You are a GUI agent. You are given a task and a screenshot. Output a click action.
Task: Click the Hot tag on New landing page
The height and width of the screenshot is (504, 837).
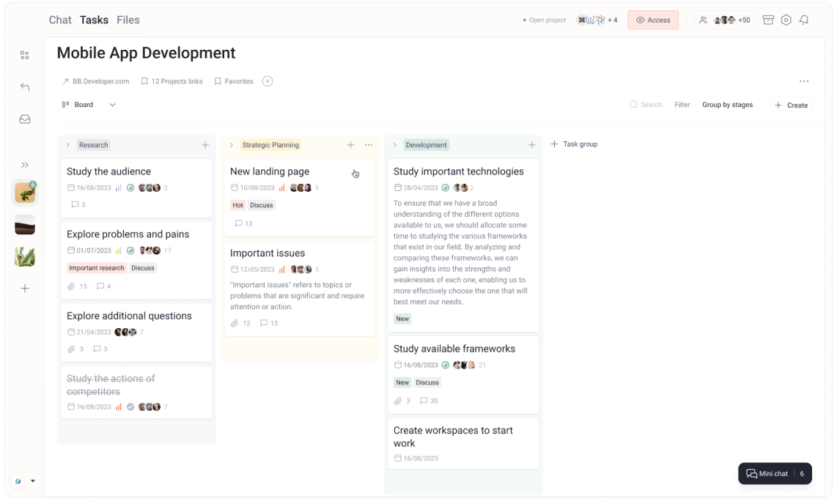coord(237,205)
